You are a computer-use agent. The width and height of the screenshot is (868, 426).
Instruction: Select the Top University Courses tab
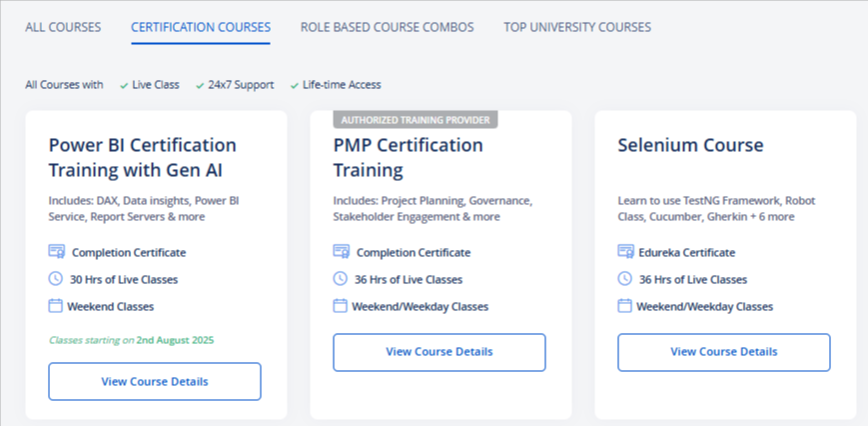pyautogui.click(x=577, y=27)
